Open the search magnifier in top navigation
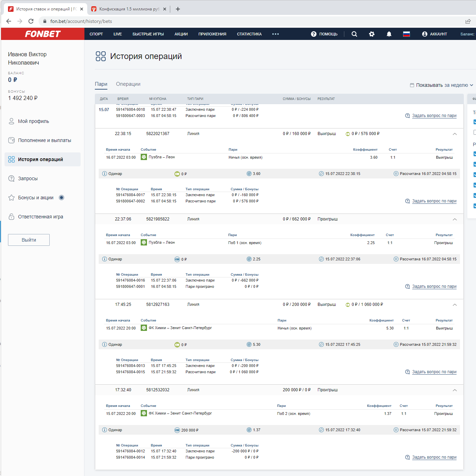 tap(354, 34)
